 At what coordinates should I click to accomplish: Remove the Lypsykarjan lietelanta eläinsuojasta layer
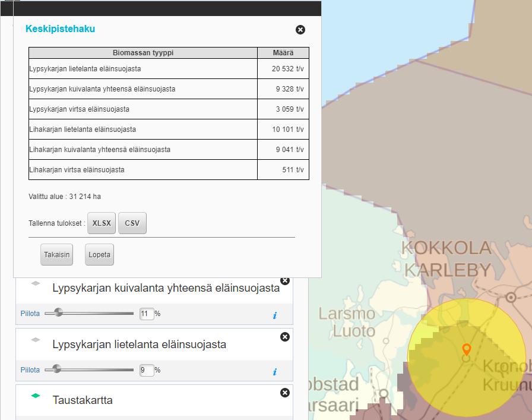click(x=285, y=337)
